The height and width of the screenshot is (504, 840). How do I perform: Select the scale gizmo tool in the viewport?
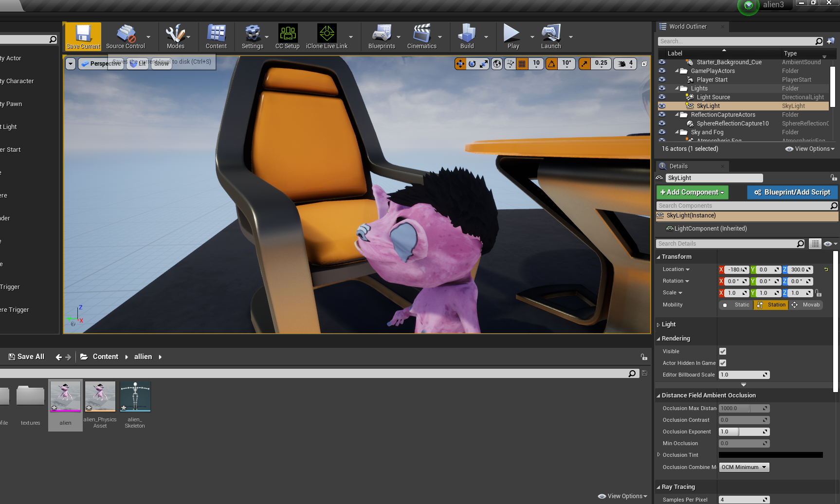484,64
